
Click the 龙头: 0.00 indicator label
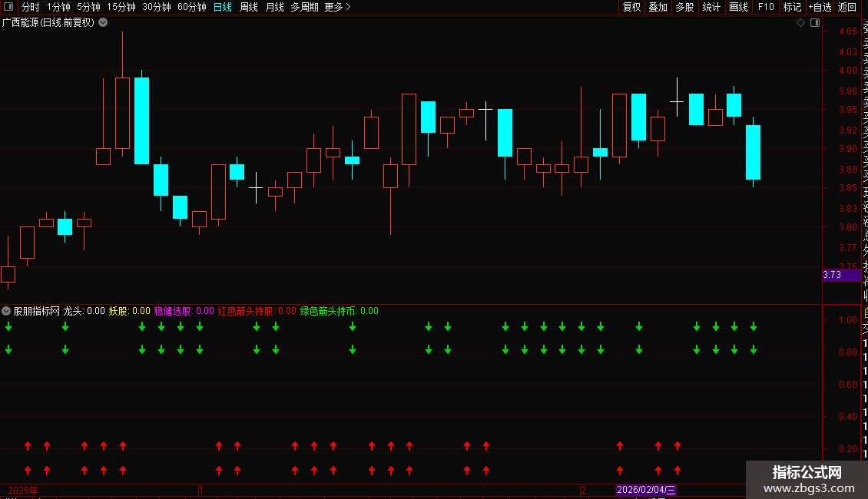84,311
